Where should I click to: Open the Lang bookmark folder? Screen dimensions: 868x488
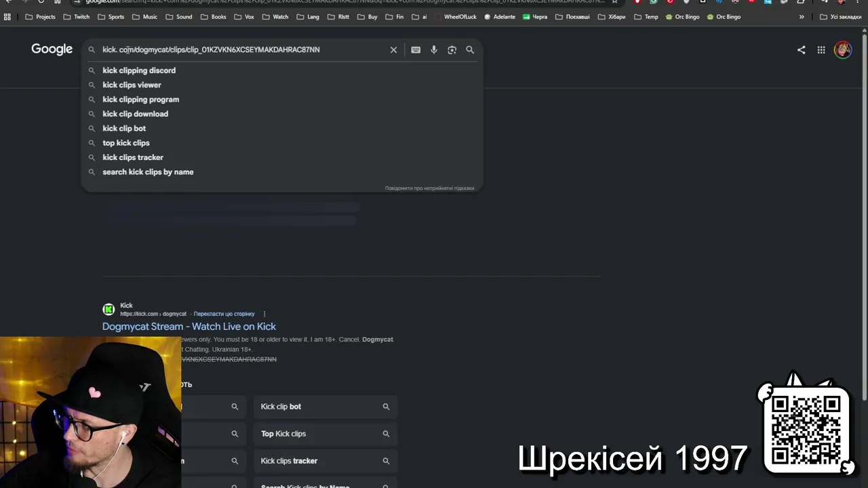pos(307,17)
